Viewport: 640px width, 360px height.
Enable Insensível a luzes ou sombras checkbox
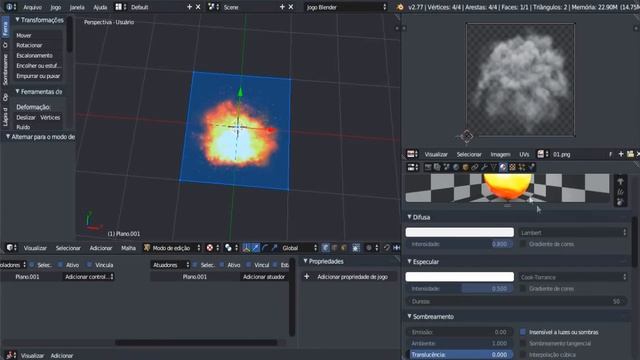coord(523,332)
